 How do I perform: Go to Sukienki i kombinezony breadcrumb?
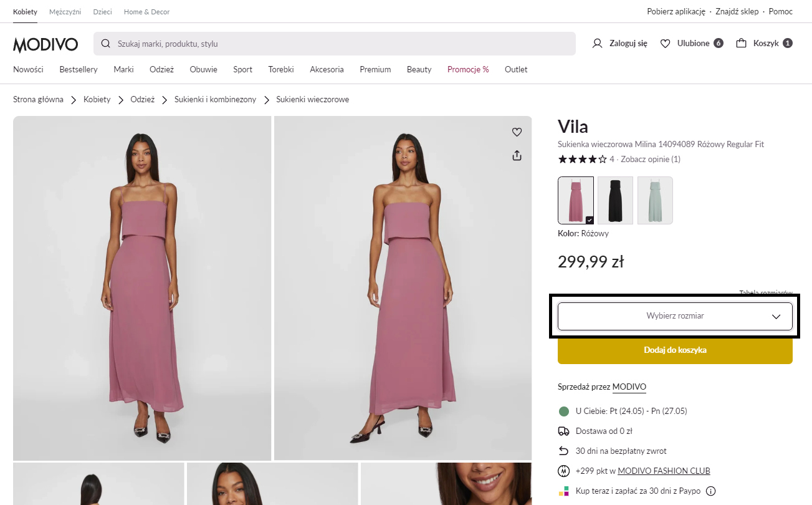215,100
